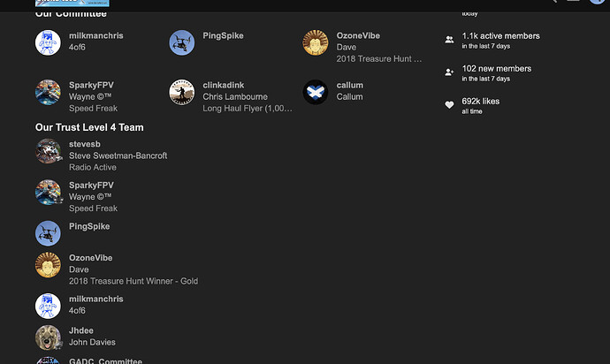Open OzoneVibe username in Trust Level 4 Team

[x=91, y=258]
